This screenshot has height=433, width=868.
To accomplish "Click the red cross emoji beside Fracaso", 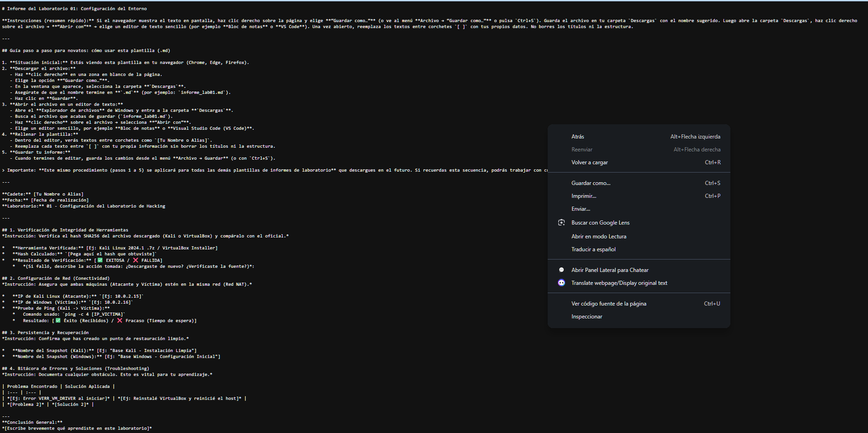I will [120, 321].
